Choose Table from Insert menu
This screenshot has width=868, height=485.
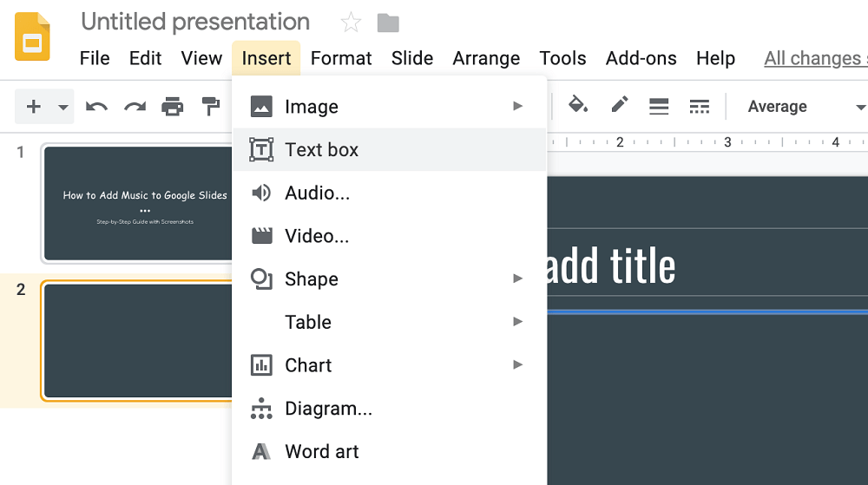coord(390,322)
